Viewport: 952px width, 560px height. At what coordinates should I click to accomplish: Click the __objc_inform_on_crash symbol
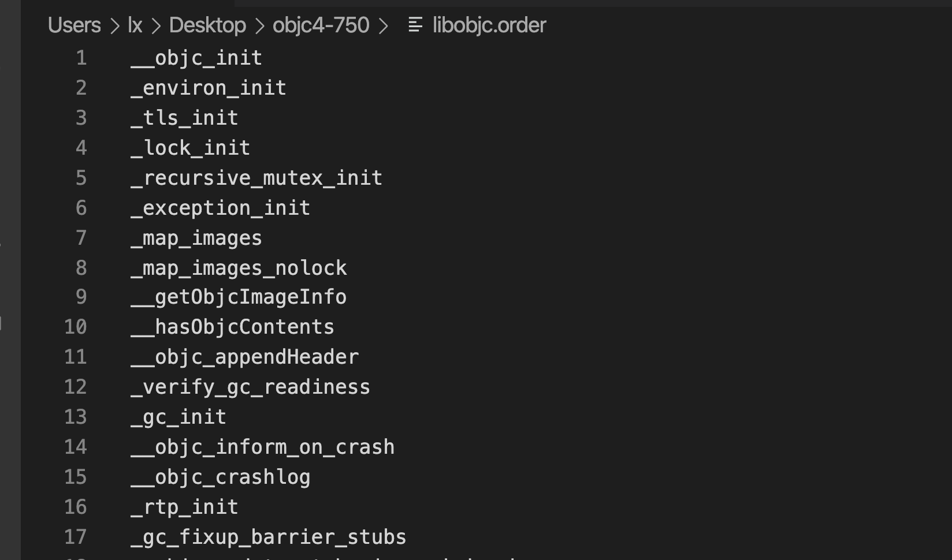pyautogui.click(x=263, y=447)
